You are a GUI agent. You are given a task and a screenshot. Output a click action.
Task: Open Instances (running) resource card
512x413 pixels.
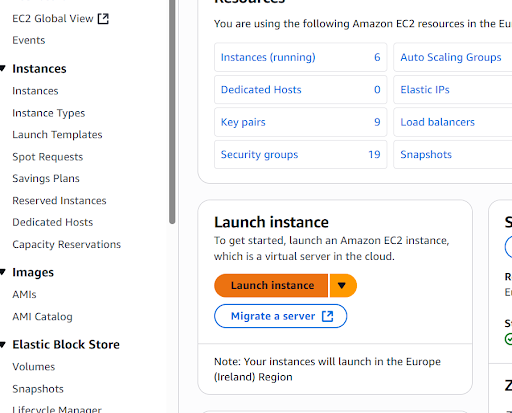coord(301,57)
